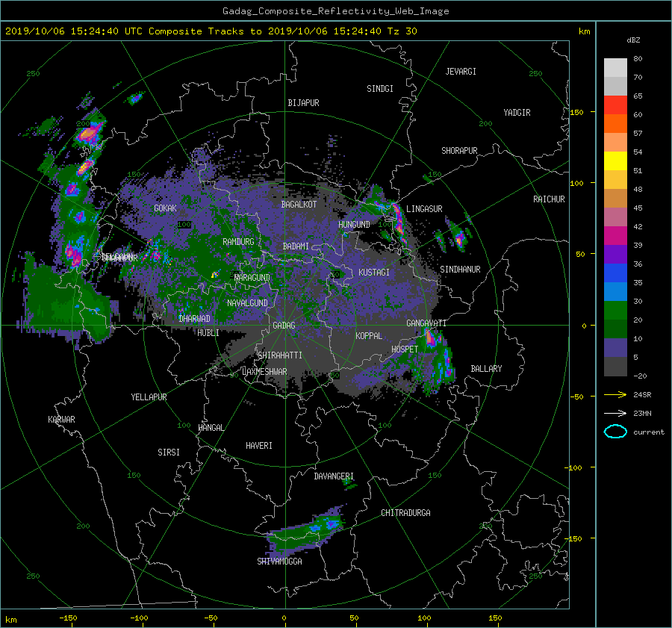Click the YADGIR city label
Screen dimensions: 672x628
517,112
